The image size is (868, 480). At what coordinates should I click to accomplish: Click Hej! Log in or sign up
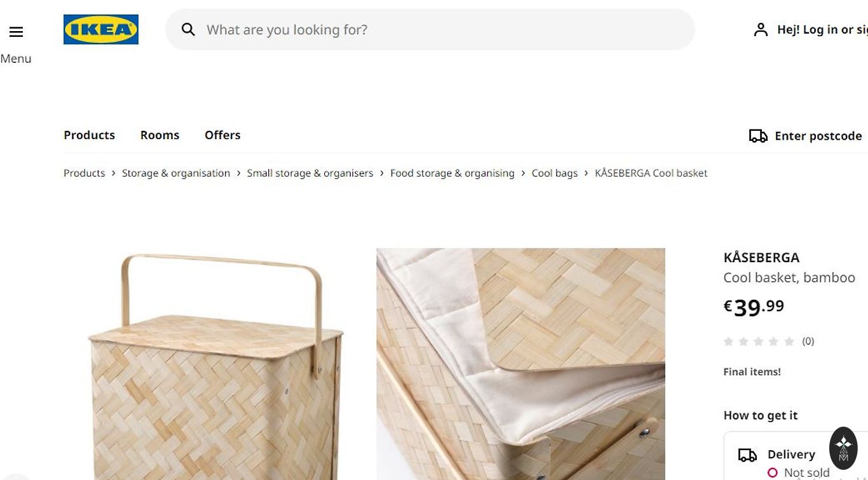coord(822,30)
